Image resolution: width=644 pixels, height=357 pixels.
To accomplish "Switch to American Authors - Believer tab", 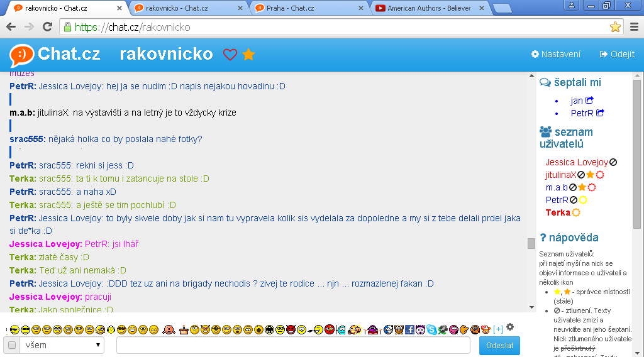I will 430,8.
